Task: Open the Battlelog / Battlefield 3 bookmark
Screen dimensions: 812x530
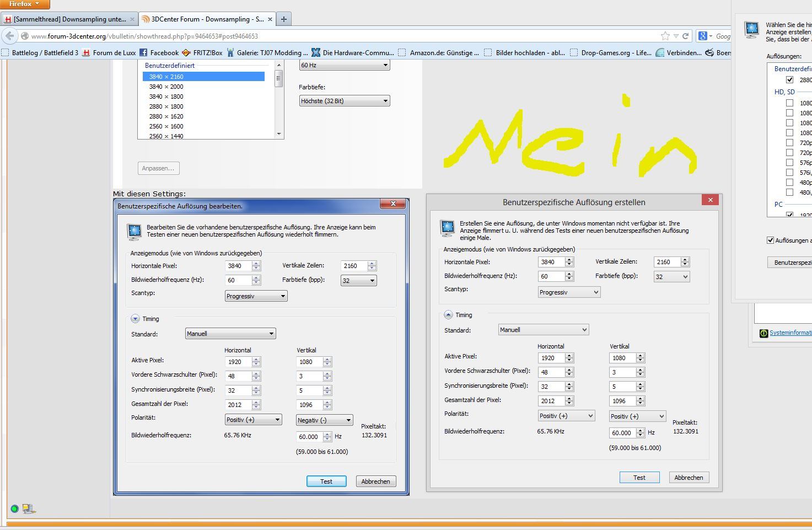Action: coord(40,52)
